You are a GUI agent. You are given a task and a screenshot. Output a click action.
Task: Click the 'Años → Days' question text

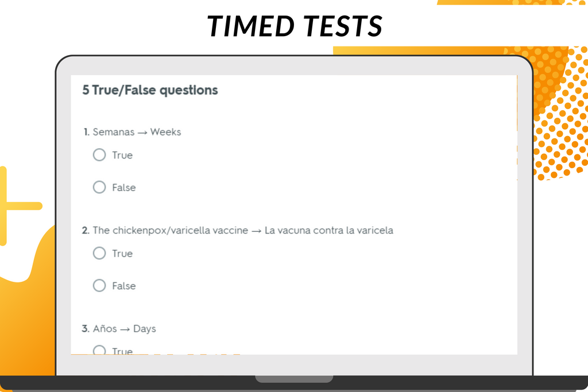(x=124, y=329)
